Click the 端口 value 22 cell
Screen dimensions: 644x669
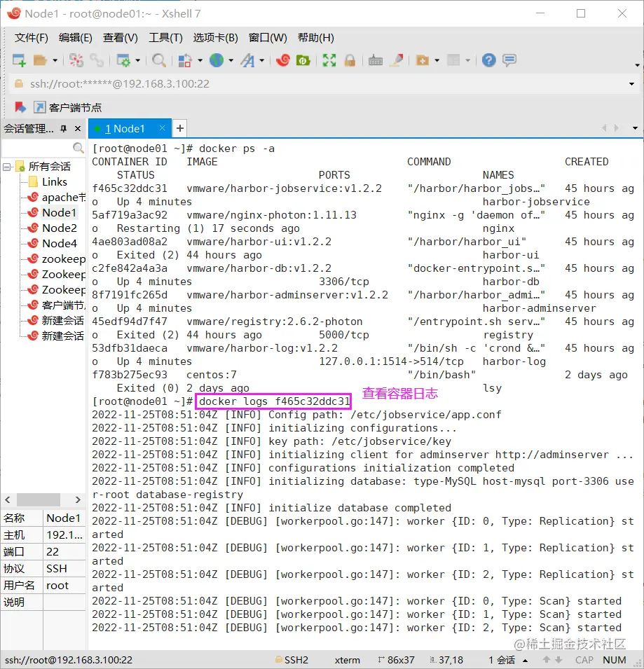(x=64, y=552)
